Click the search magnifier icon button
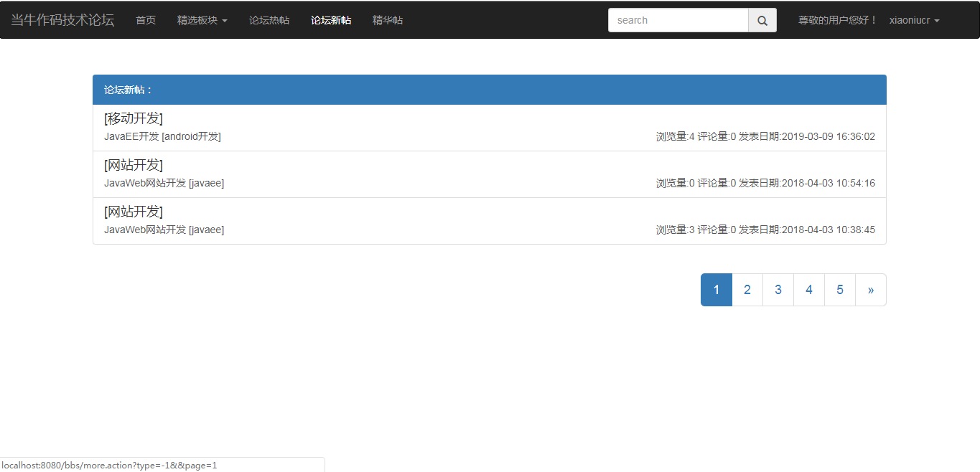 point(762,20)
